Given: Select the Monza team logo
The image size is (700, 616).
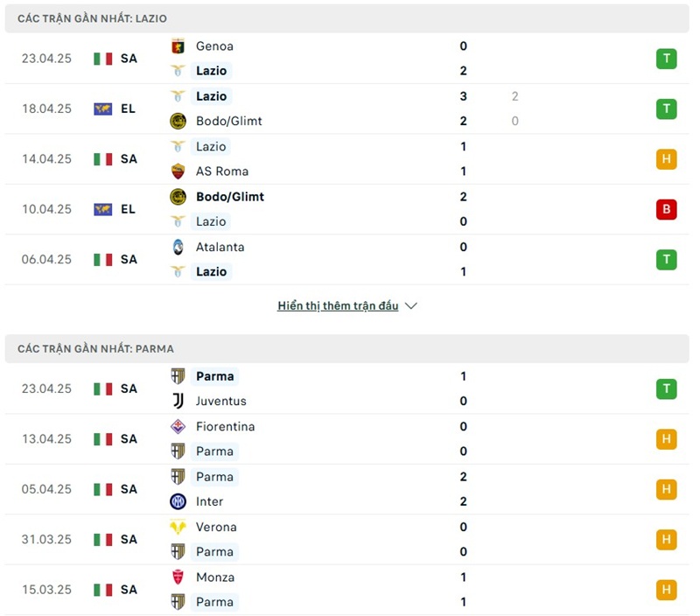Looking at the screenshot, I should pos(177,577).
